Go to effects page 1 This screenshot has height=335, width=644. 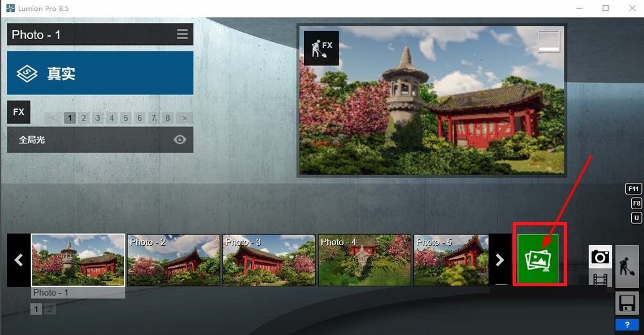point(70,118)
